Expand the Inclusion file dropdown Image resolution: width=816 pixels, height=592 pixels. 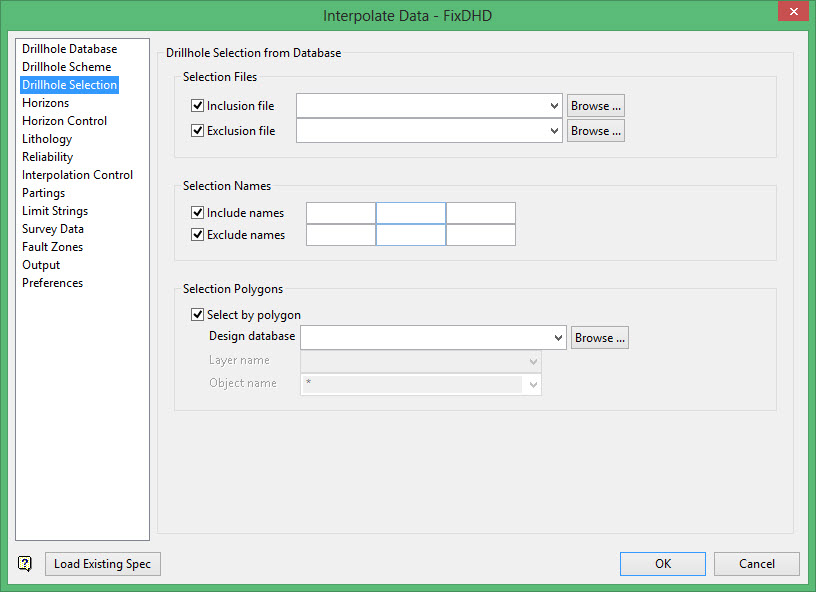tap(554, 106)
